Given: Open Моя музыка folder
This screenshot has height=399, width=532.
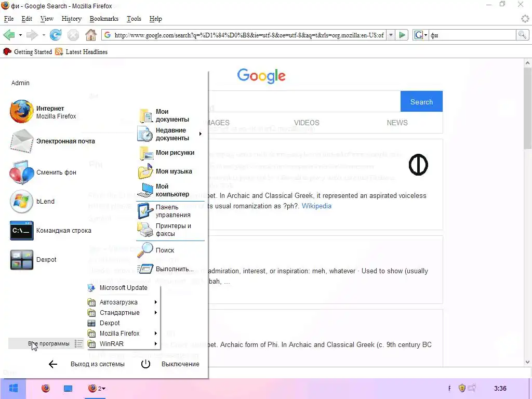Looking at the screenshot, I should [x=165, y=171].
